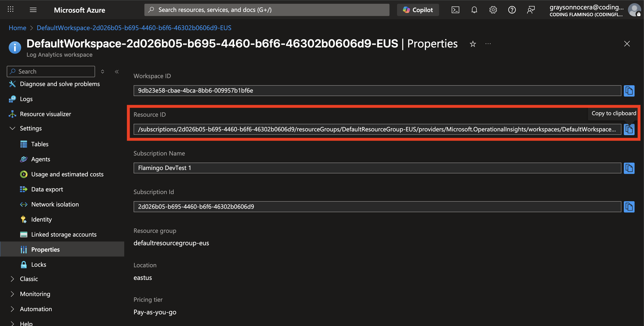This screenshot has width=644, height=326.
Task: Open the Azure Cloud Shell
Action: 455,10
